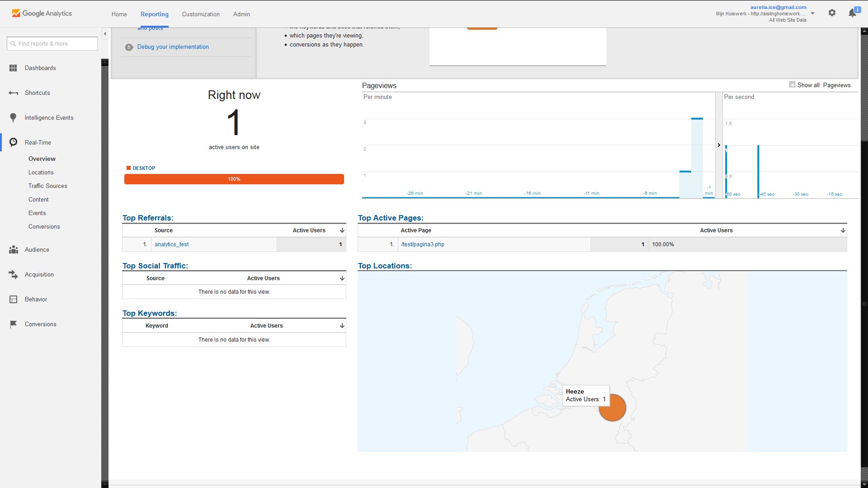Open the analytics_test referral link
Screen dimensions: 868x488
pos(172,244)
